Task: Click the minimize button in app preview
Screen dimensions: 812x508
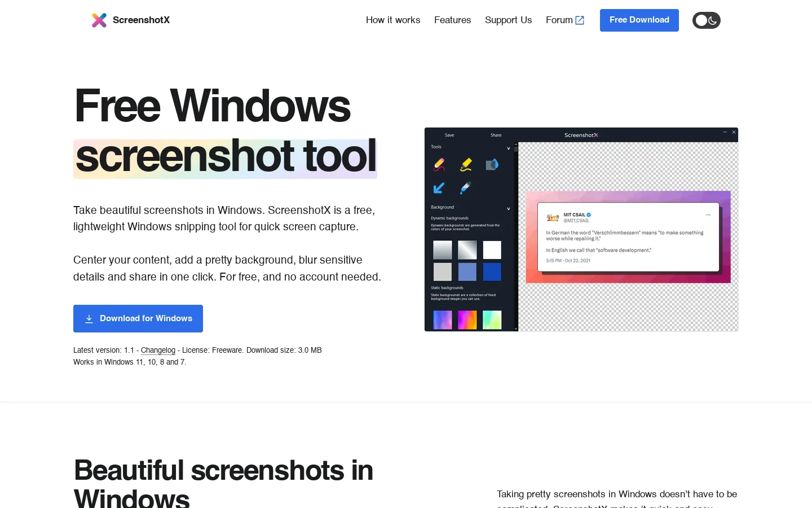Action: [725, 132]
